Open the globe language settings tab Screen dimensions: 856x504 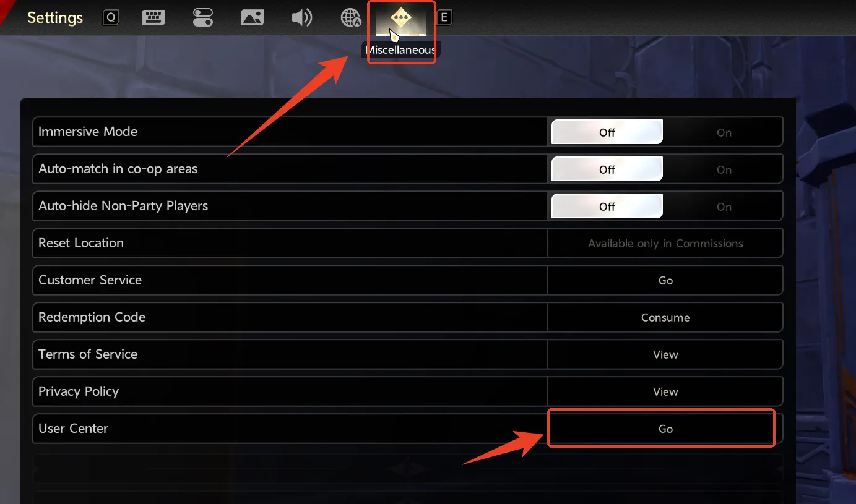coord(351,18)
